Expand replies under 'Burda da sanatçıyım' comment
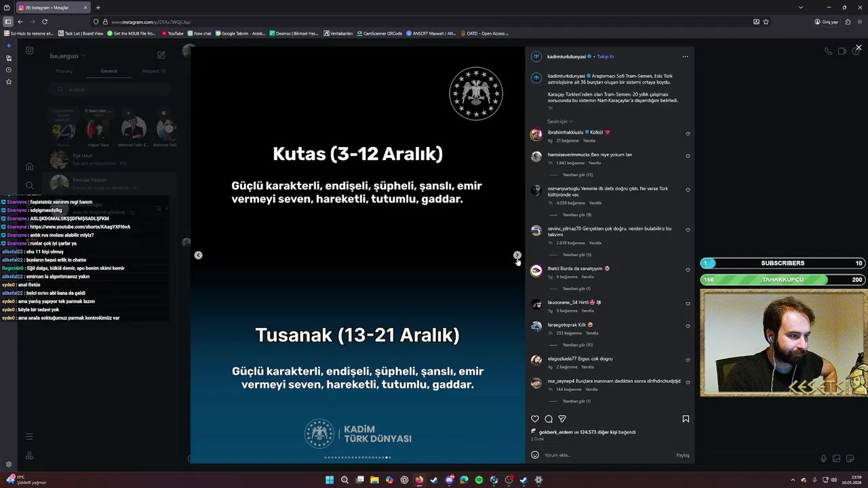868x488 pixels. 576,289
